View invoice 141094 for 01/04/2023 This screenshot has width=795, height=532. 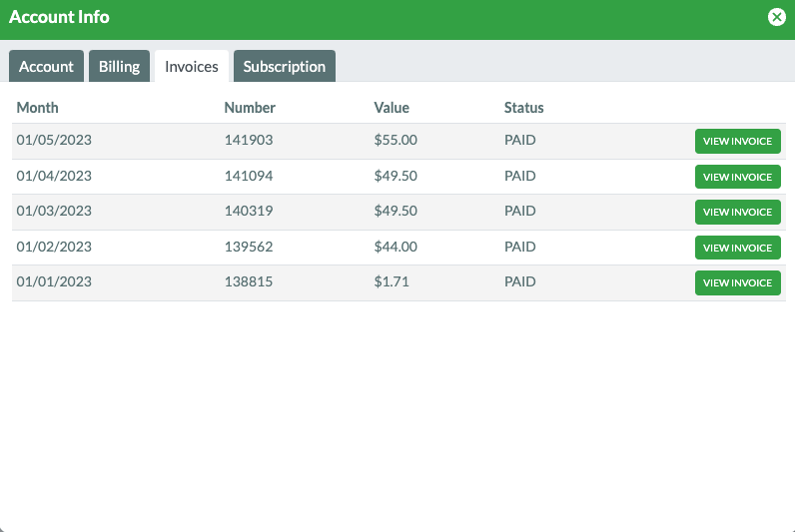tap(738, 177)
